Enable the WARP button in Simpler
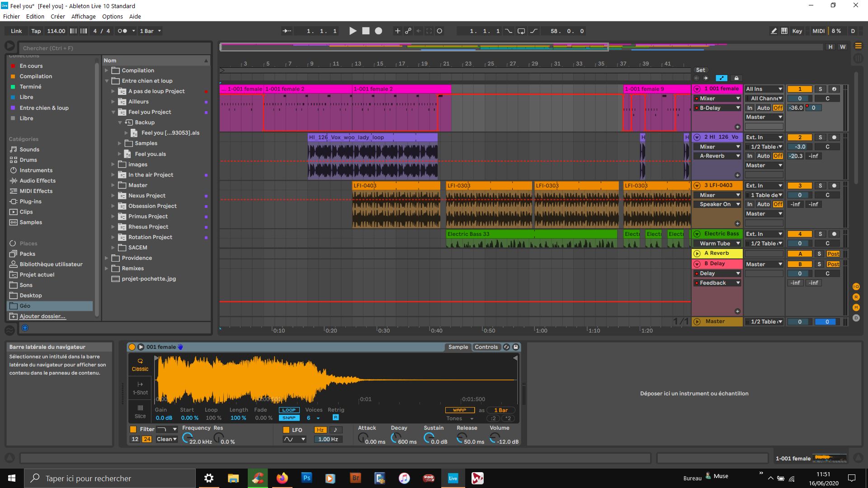The width and height of the screenshot is (868, 488). pos(459,410)
